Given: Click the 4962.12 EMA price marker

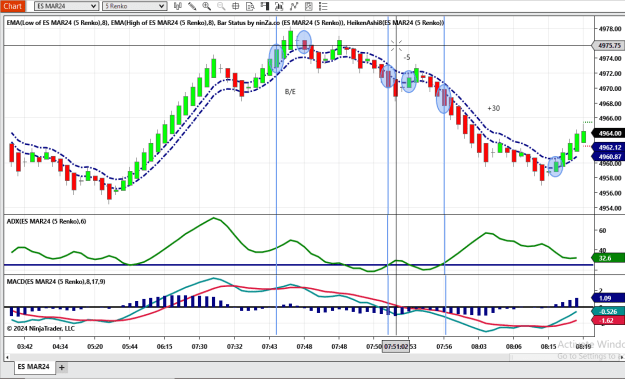Looking at the screenshot, I should [609, 147].
